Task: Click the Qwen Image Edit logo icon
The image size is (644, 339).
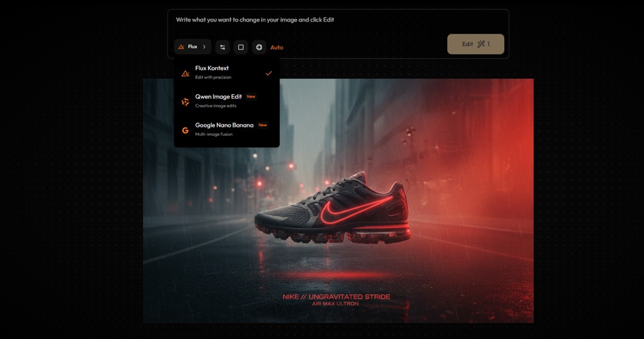Action: pos(186,102)
